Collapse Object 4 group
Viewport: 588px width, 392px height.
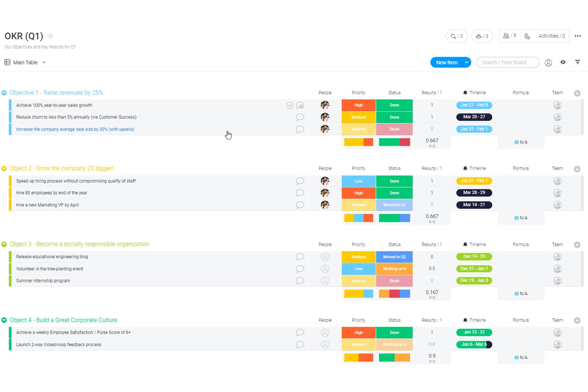click(4, 320)
